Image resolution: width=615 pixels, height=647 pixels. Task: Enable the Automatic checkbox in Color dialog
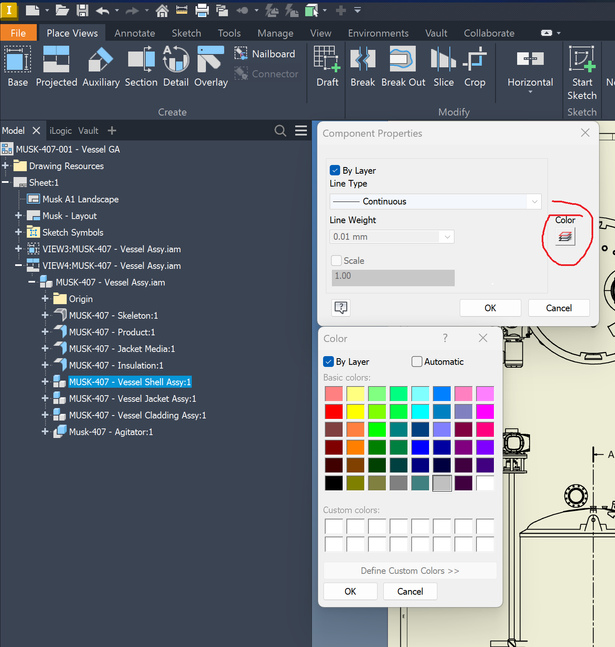[x=416, y=361]
